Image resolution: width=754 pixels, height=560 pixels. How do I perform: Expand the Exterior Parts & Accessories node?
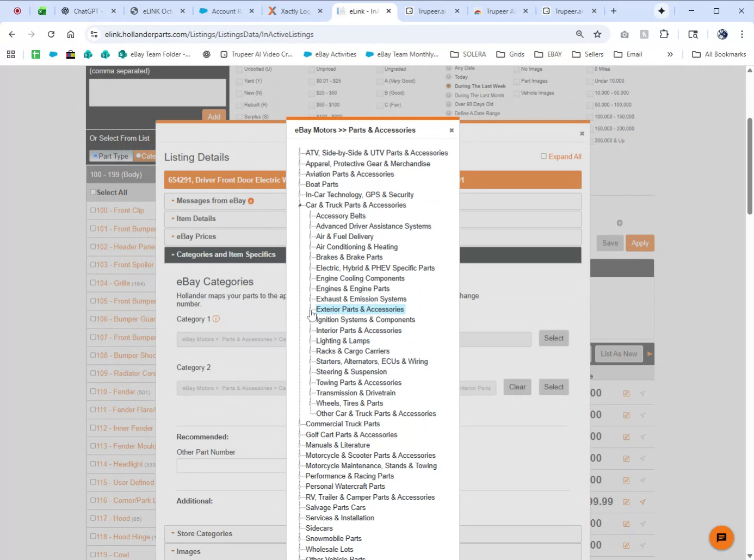(x=311, y=309)
